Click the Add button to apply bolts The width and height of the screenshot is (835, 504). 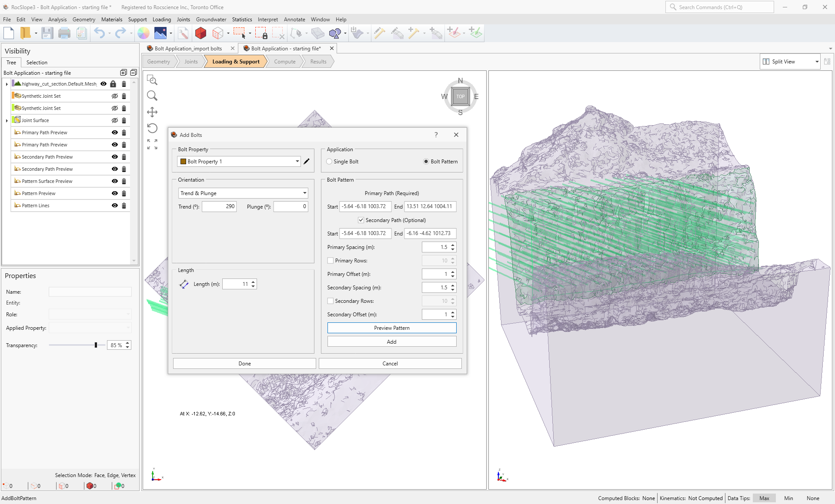(391, 342)
